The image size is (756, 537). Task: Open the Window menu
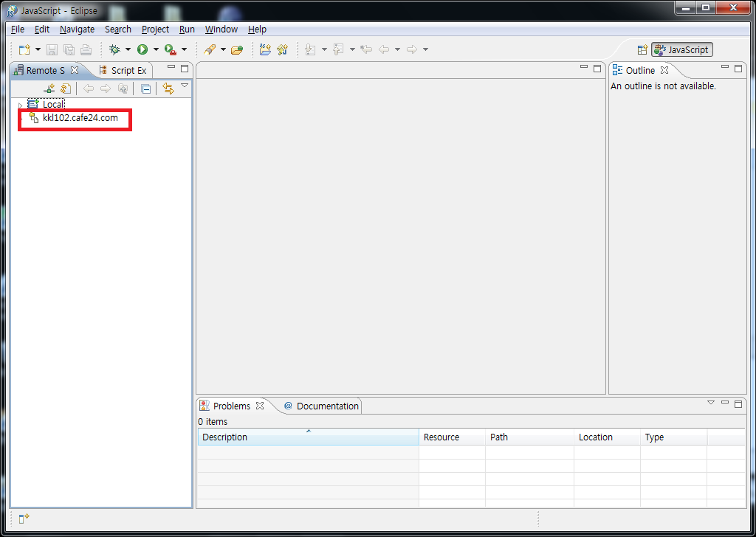pos(221,30)
